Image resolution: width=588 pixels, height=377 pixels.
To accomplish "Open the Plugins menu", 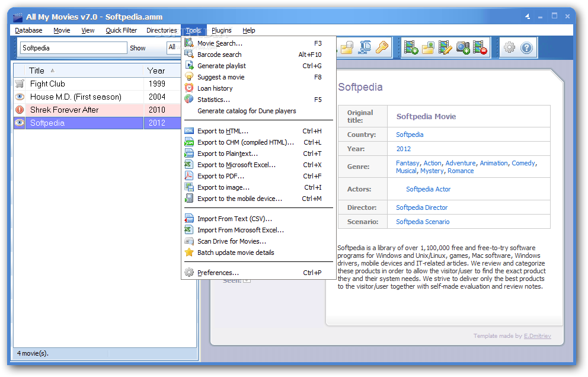I will pos(221,30).
